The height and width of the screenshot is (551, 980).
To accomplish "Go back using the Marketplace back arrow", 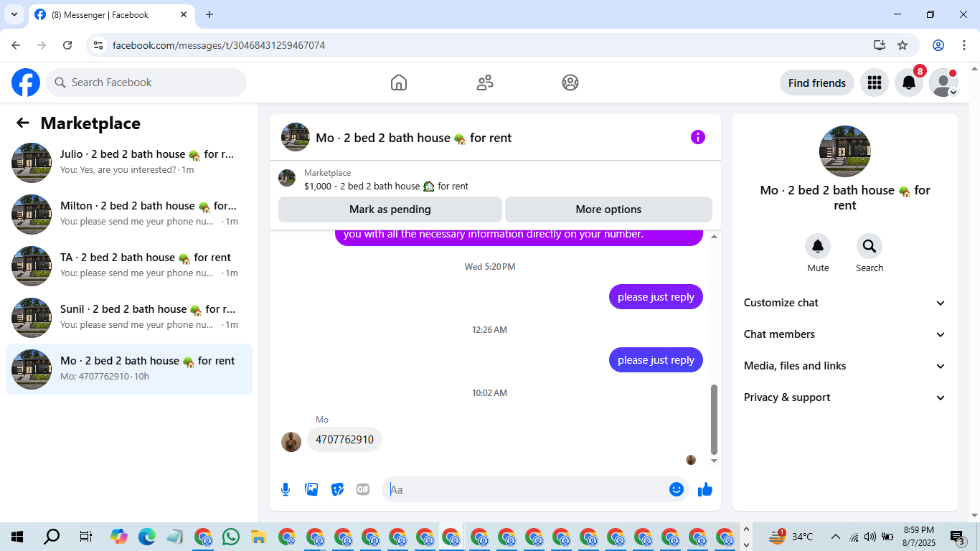I will pyautogui.click(x=23, y=123).
